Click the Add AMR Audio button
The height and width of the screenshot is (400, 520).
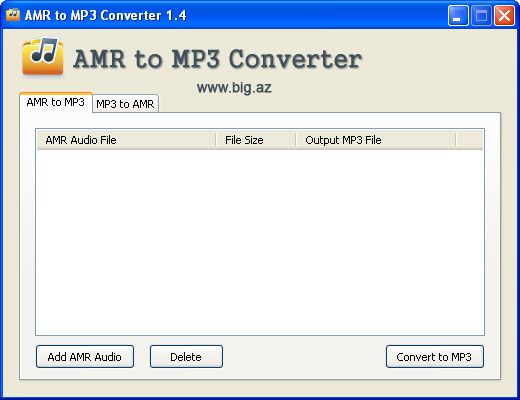85,357
